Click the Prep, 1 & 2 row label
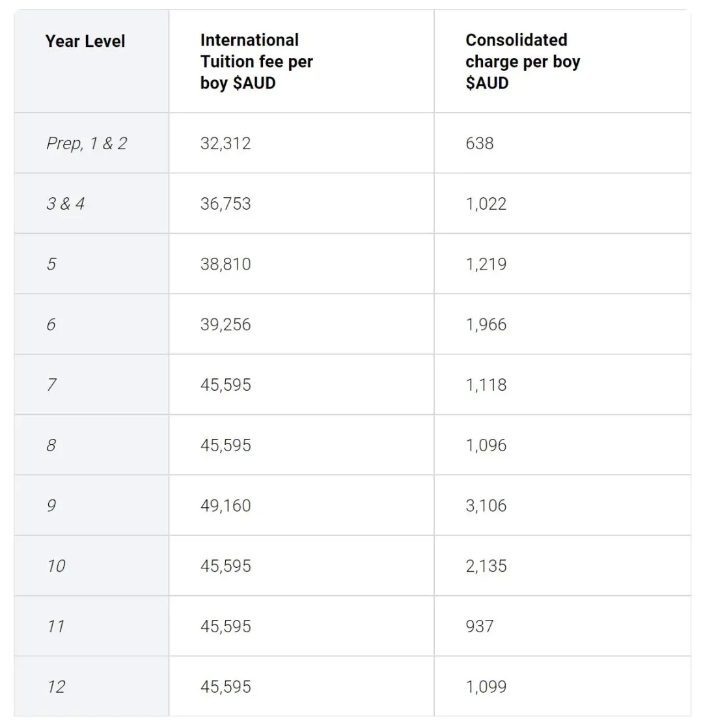 (x=87, y=143)
